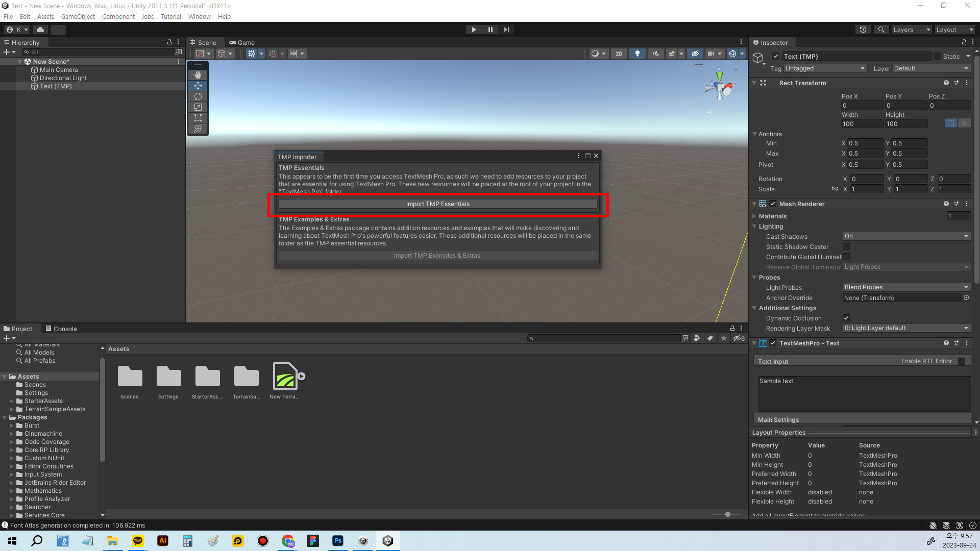Click the Play button
980x551 pixels.
tap(474, 30)
